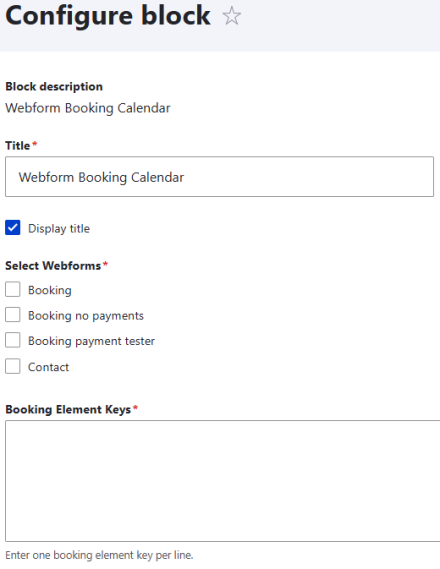Image resolution: width=440 pixels, height=569 pixels.
Task: Enable the Booking webform checkbox
Action: click(x=13, y=290)
